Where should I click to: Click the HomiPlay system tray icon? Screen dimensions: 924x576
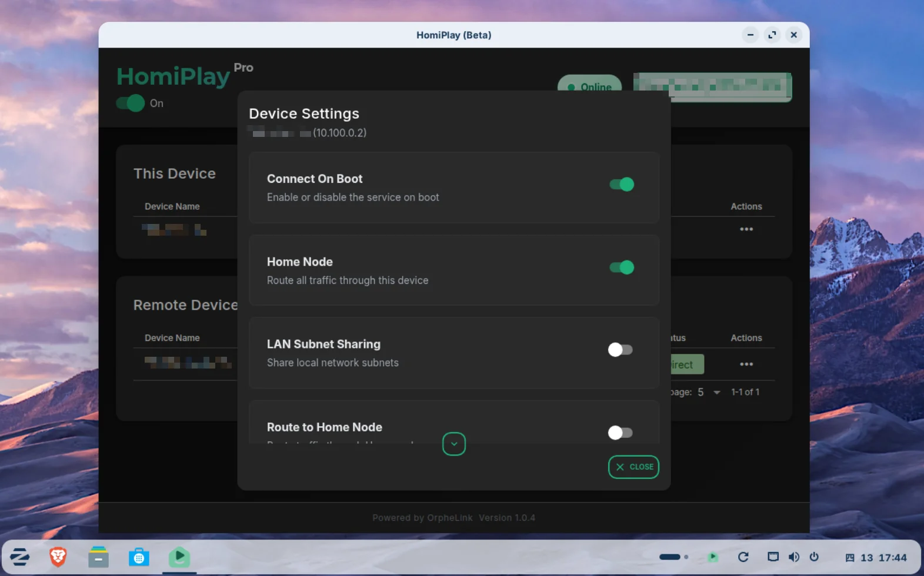[x=713, y=557]
